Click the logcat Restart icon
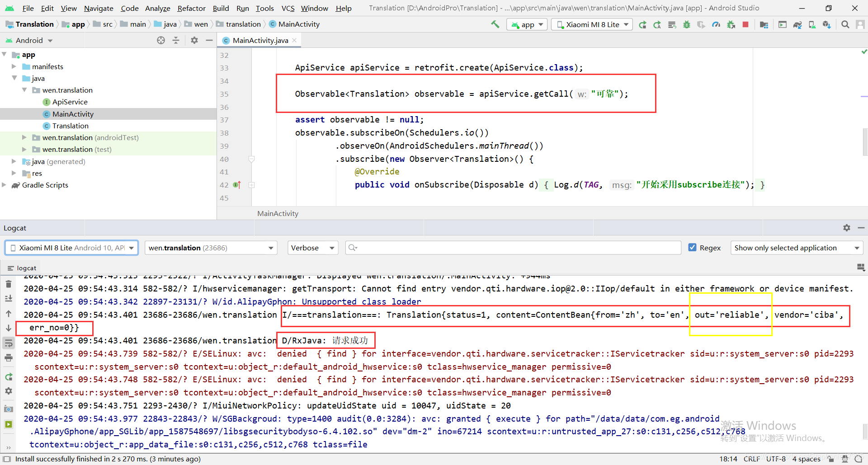Viewport: 868px width, 465px height. pos(9,376)
